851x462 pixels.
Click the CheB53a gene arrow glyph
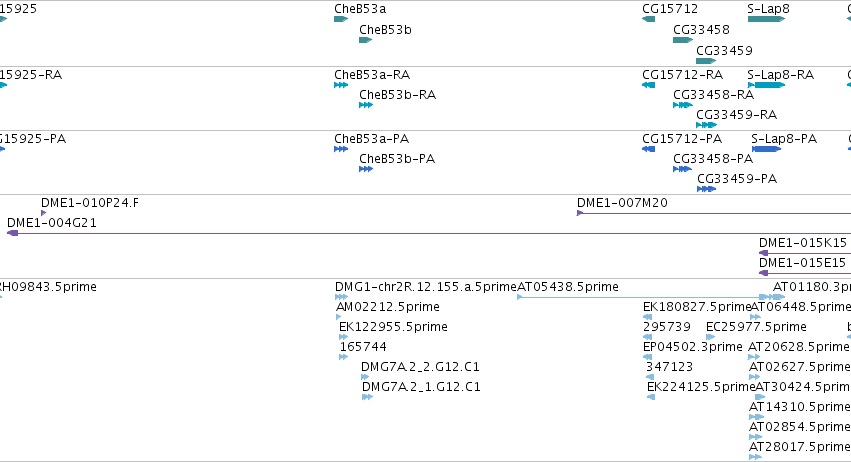[341, 19]
